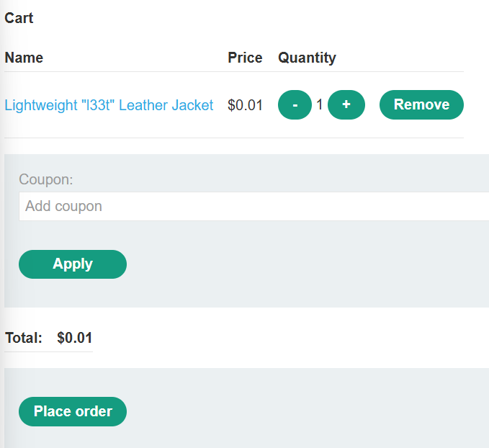Remove the leather jacket from cart

421,105
